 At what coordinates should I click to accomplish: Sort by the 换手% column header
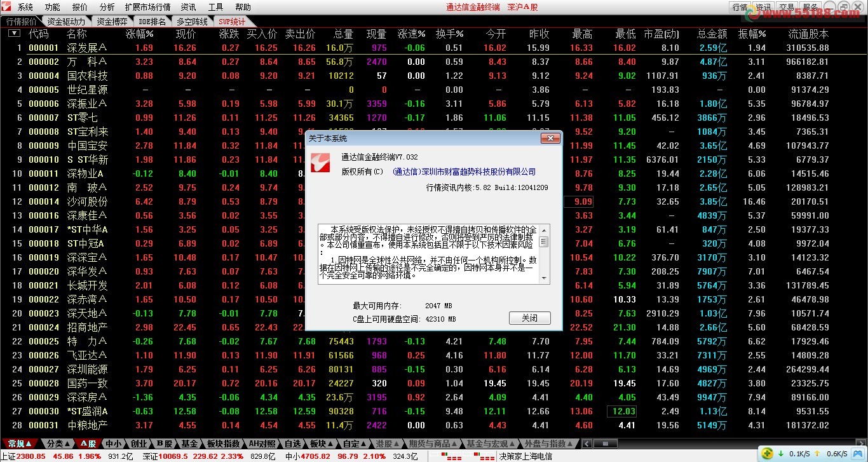coord(449,34)
